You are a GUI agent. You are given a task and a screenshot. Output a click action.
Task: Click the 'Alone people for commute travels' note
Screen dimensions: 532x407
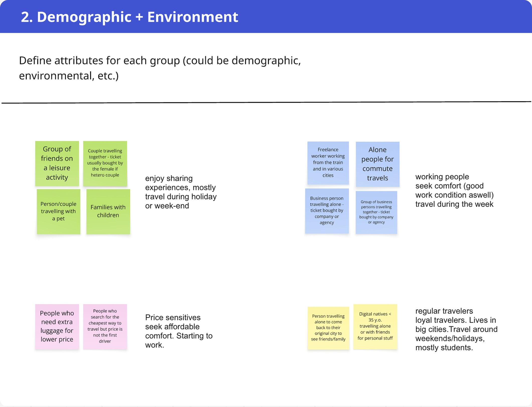(x=377, y=164)
